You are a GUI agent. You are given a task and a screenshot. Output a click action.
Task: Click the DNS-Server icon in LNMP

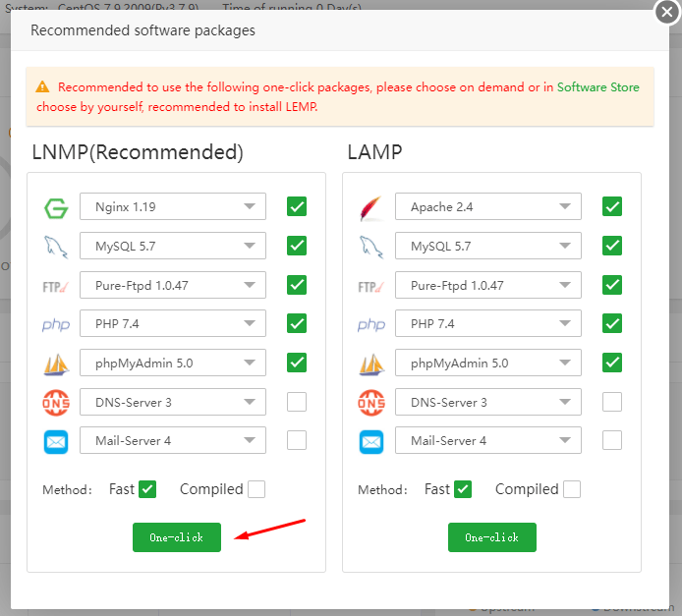click(x=55, y=403)
